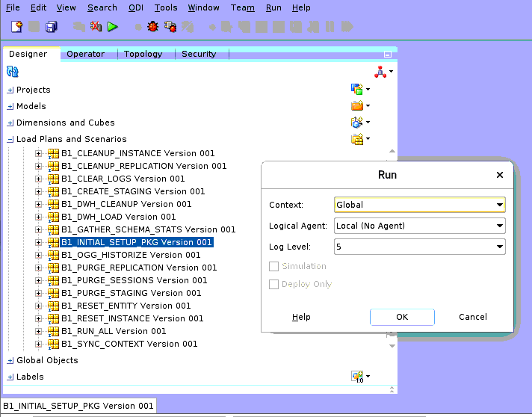Select B1_PURGE_REPLICATION Version 001
The image size is (532, 417).
[x=139, y=268]
